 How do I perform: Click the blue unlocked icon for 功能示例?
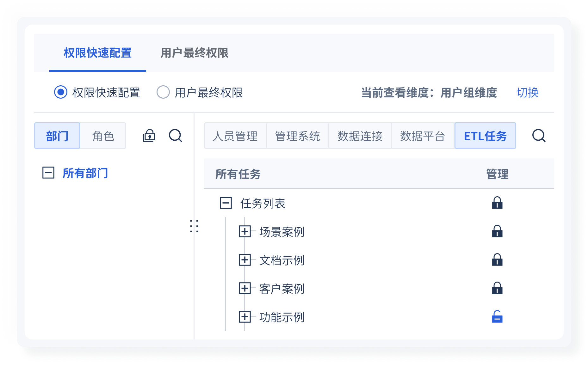[497, 317]
